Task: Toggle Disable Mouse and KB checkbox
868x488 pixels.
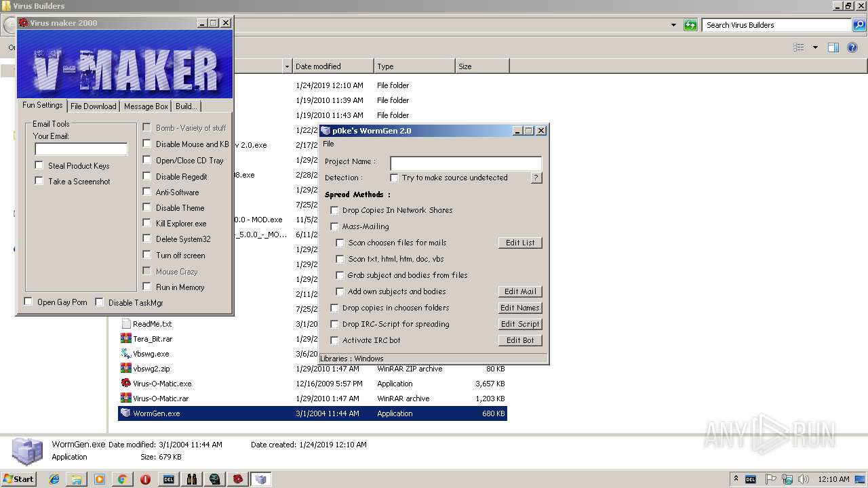Action: pyautogui.click(x=147, y=144)
